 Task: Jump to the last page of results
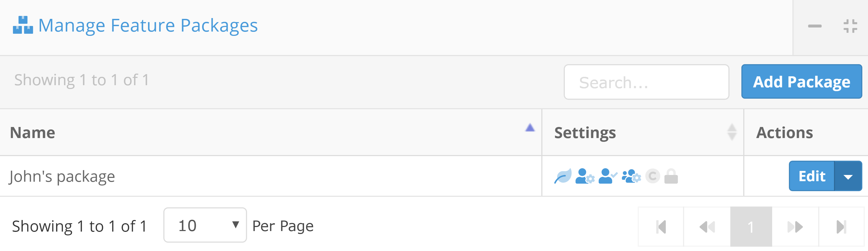[x=841, y=227]
